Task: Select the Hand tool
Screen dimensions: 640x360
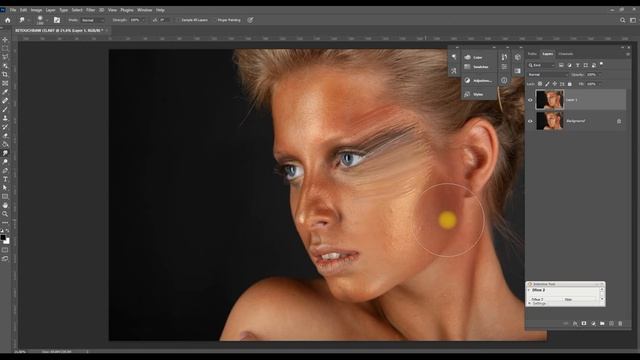Action: coord(5,205)
